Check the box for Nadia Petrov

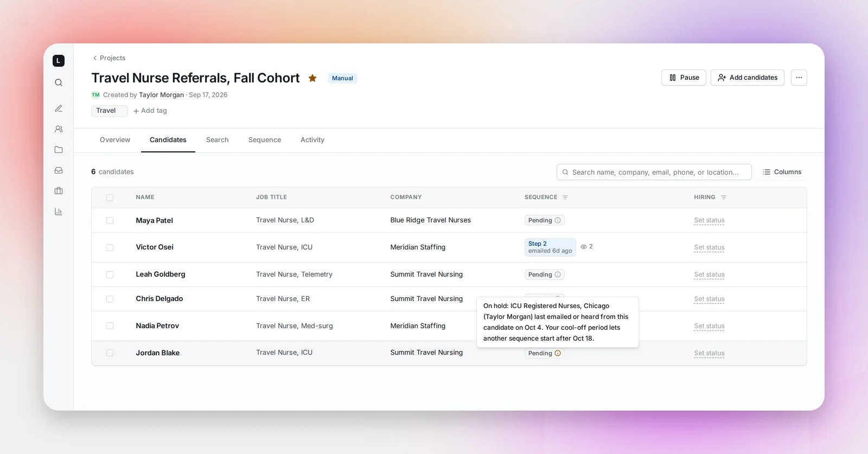click(110, 326)
